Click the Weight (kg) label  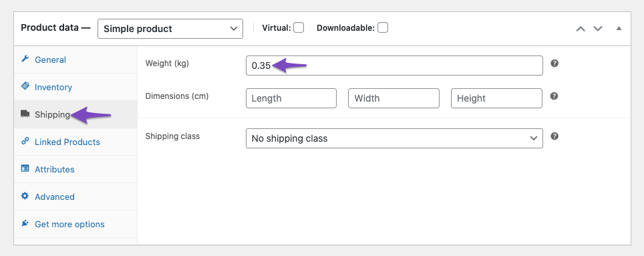coord(167,63)
